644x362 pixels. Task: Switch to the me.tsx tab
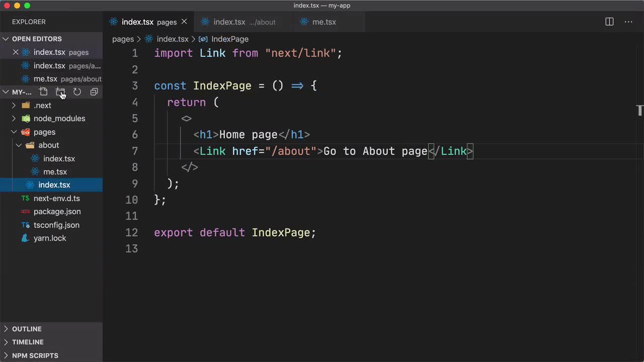pos(324,22)
